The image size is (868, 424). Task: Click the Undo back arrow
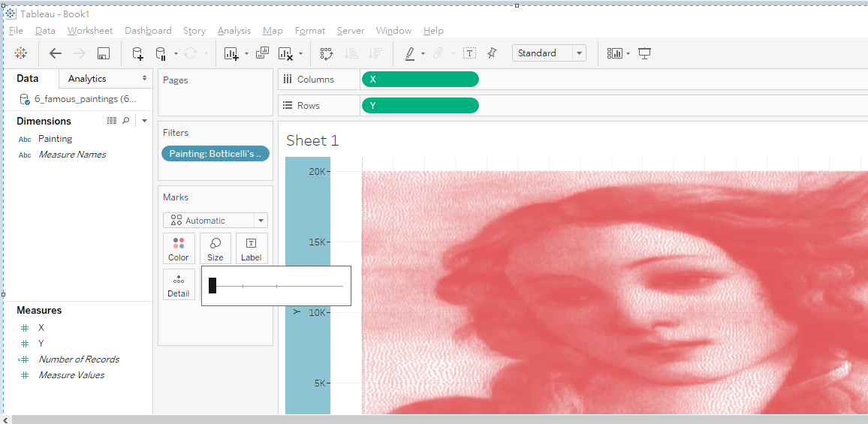tap(55, 53)
